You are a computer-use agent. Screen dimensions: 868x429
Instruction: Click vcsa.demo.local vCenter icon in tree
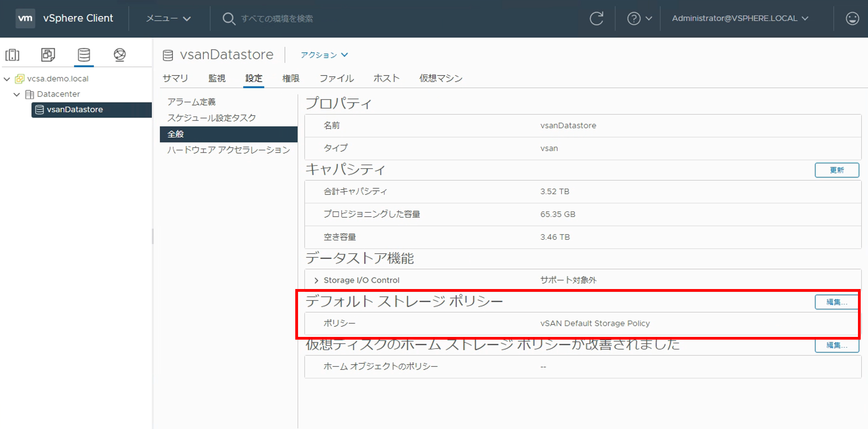[20, 79]
